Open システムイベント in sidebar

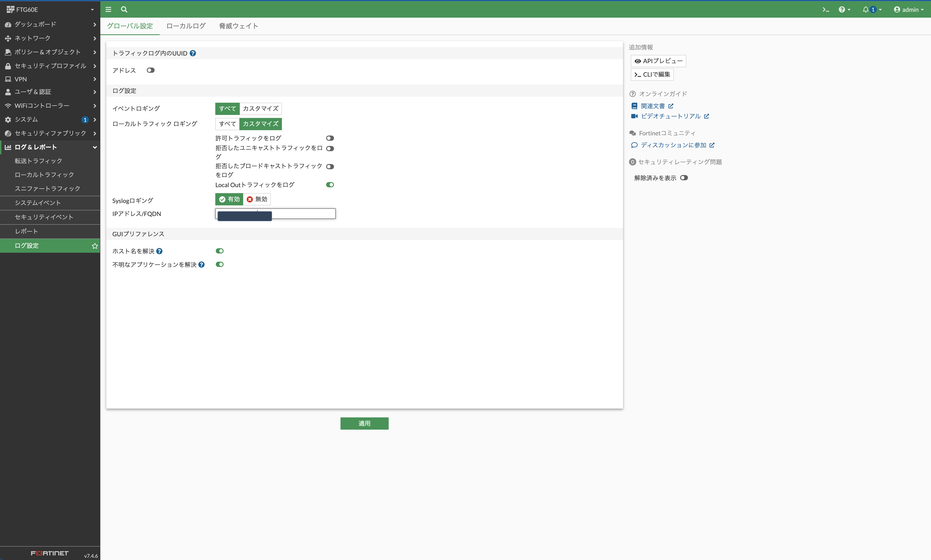[50, 203]
